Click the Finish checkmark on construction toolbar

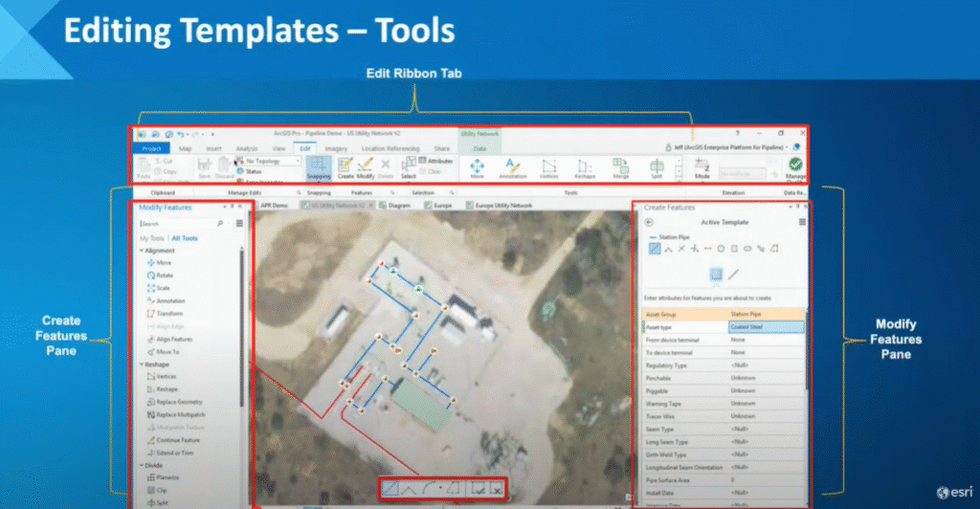[x=479, y=490]
